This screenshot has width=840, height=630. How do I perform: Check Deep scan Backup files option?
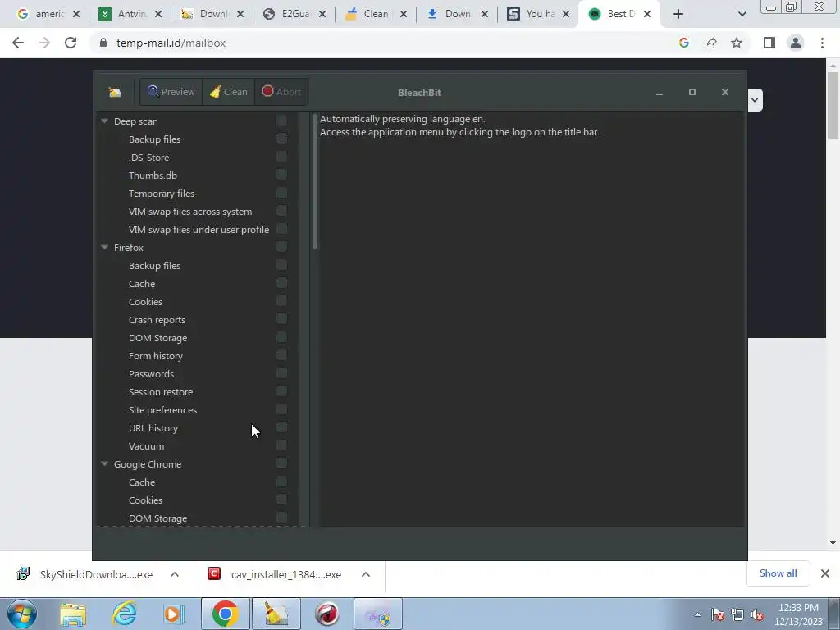click(281, 139)
